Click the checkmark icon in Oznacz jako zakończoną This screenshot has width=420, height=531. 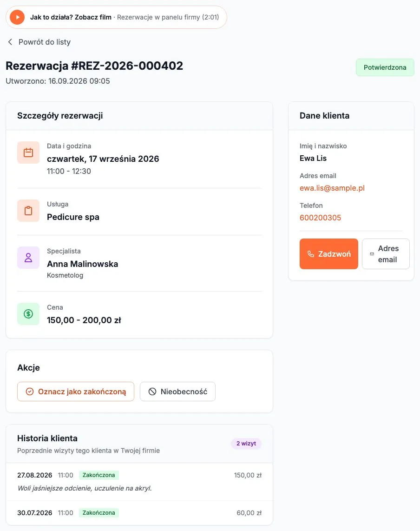click(30, 392)
